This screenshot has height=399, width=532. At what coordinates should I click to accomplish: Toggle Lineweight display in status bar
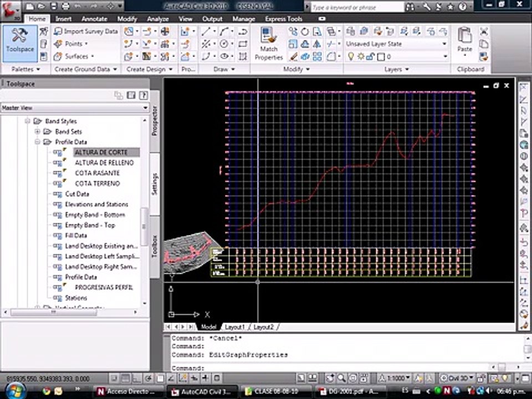coord(205,378)
